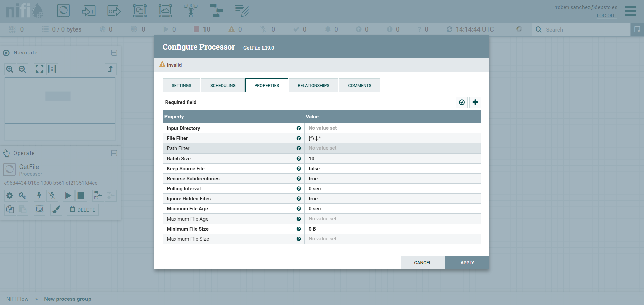This screenshot has height=305, width=644.
Task: Edit the Keep Source File value 'false'
Action: 375,169
